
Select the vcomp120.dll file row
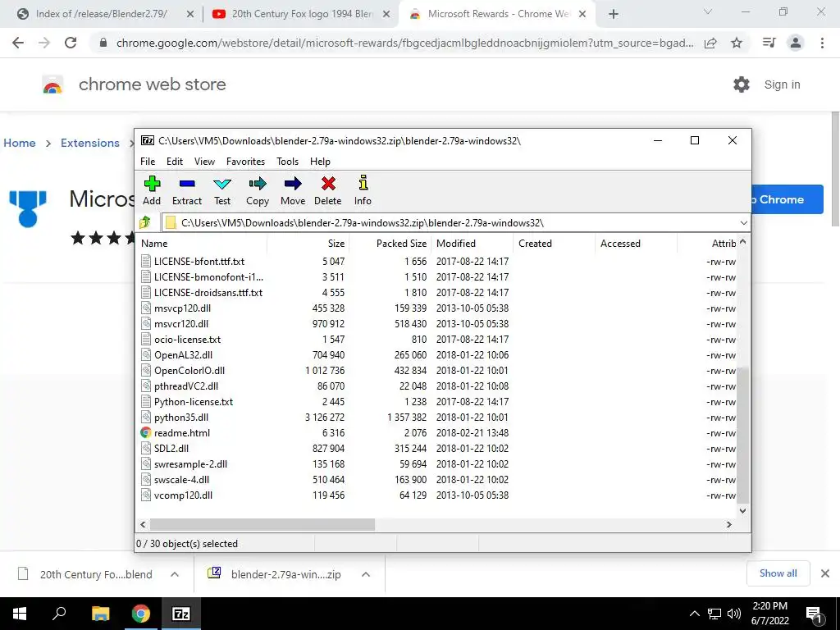[x=438, y=495]
